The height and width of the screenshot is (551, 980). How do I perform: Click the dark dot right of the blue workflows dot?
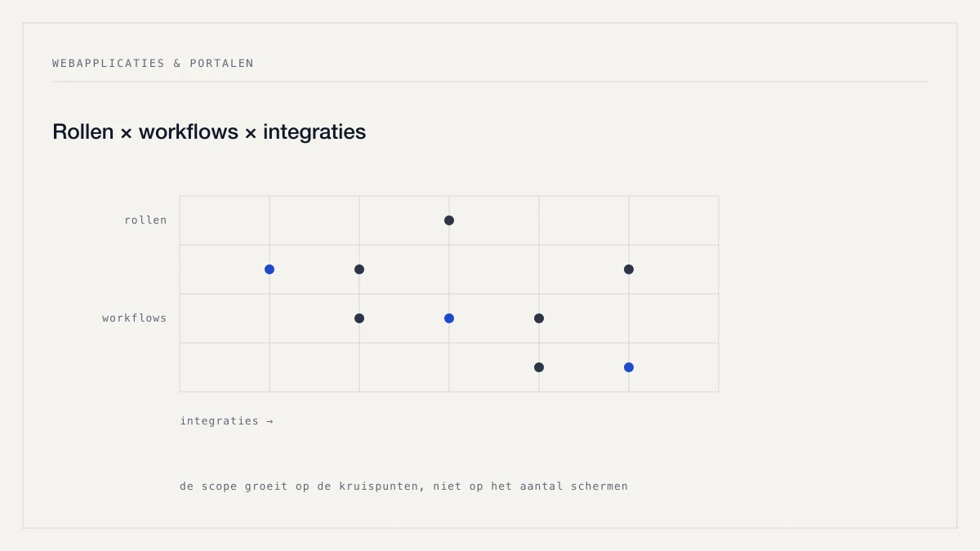pyautogui.click(x=539, y=318)
